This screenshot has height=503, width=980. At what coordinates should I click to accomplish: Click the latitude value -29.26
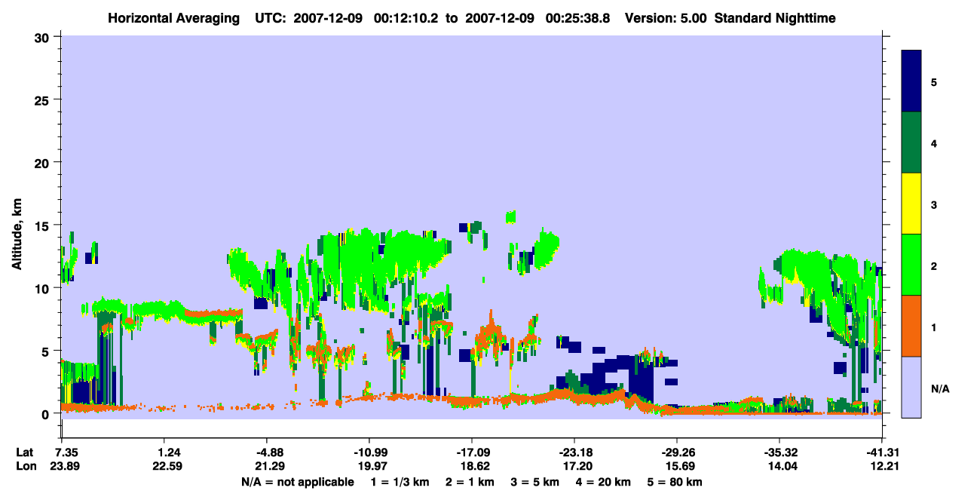point(677,452)
